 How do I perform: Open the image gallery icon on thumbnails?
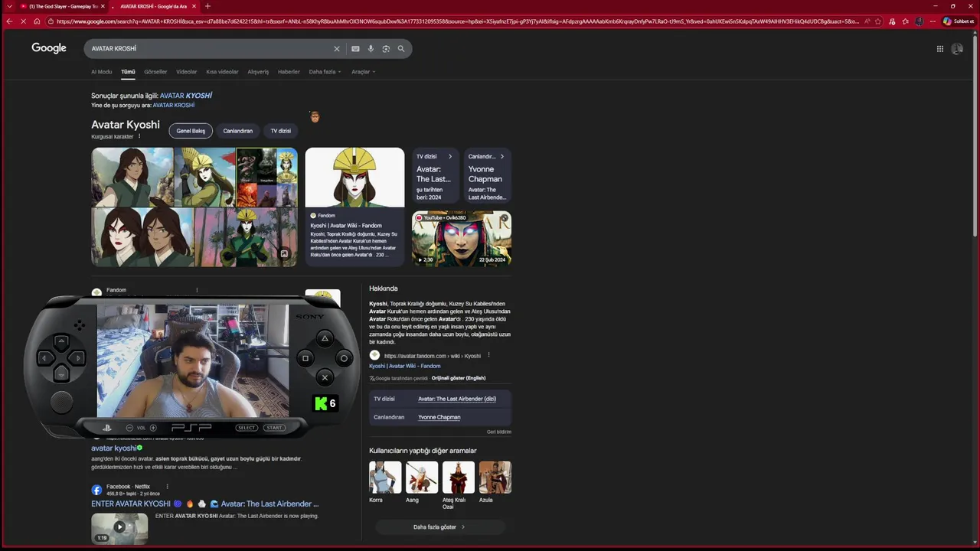click(284, 254)
